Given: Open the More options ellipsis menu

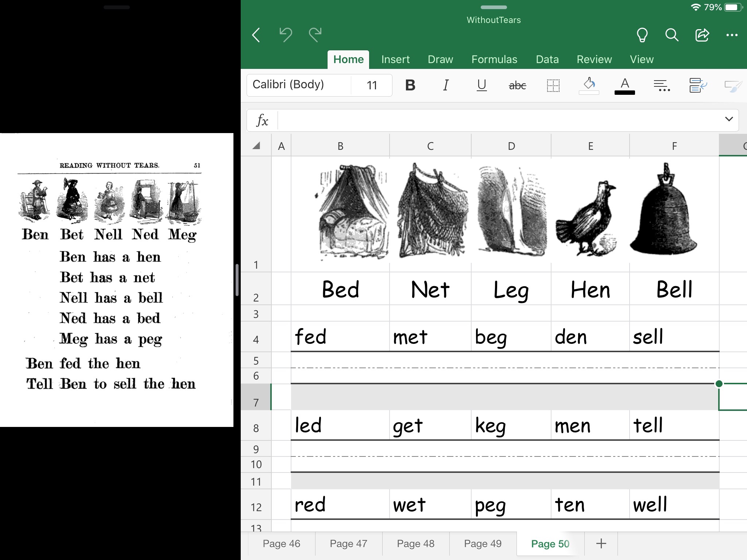Looking at the screenshot, I should (732, 35).
